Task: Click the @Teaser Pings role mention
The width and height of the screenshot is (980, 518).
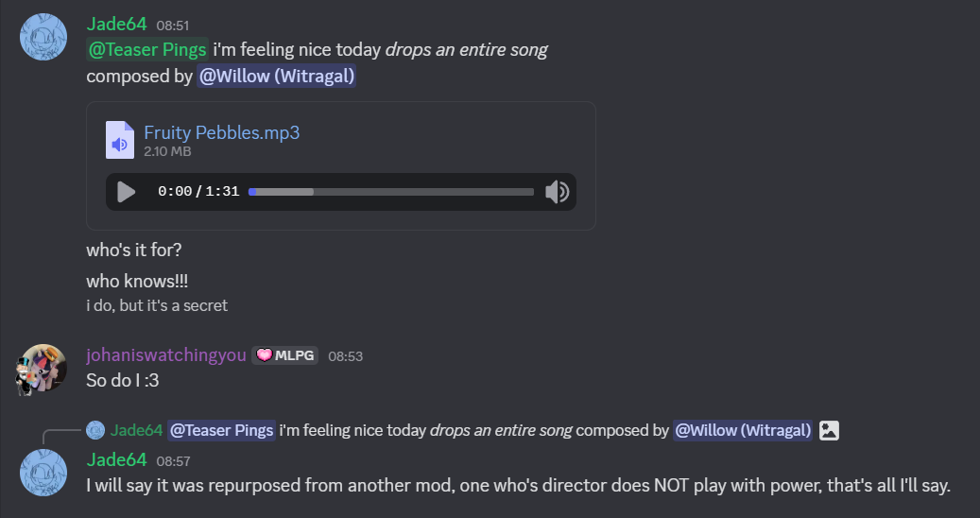Action: pyautogui.click(x=147, y=49)
